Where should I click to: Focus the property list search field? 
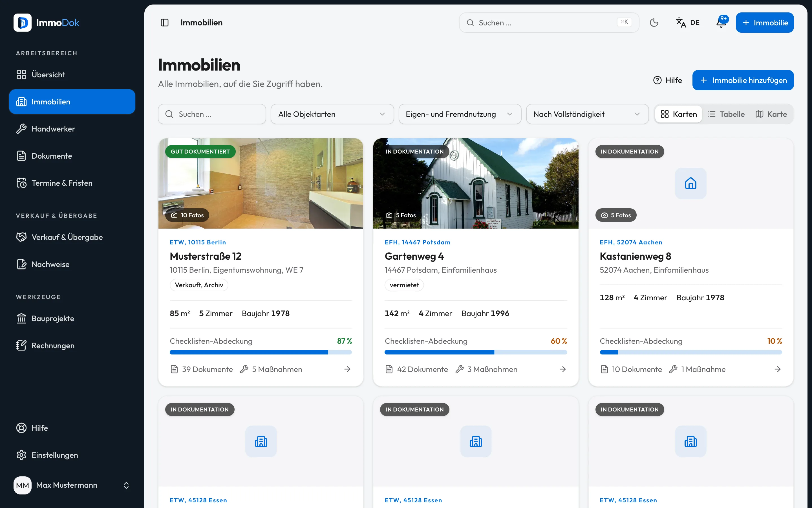[x=212, y=114]
